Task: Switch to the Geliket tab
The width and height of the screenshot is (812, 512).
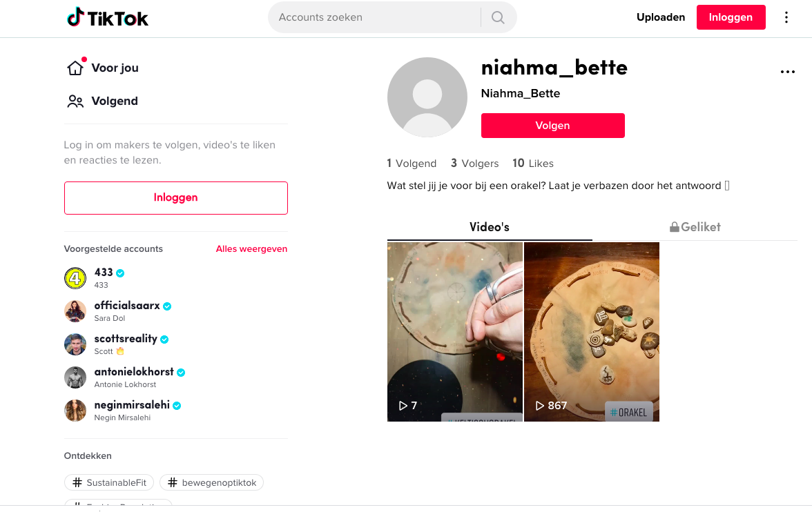Action: pyautogui.click(x=695, y=227)
